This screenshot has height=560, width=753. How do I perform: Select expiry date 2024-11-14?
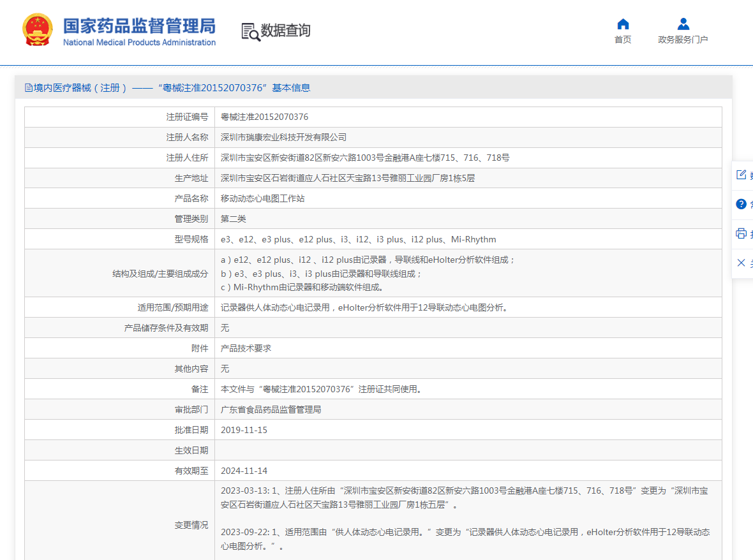pyautogui.click(x=244, y=471)
